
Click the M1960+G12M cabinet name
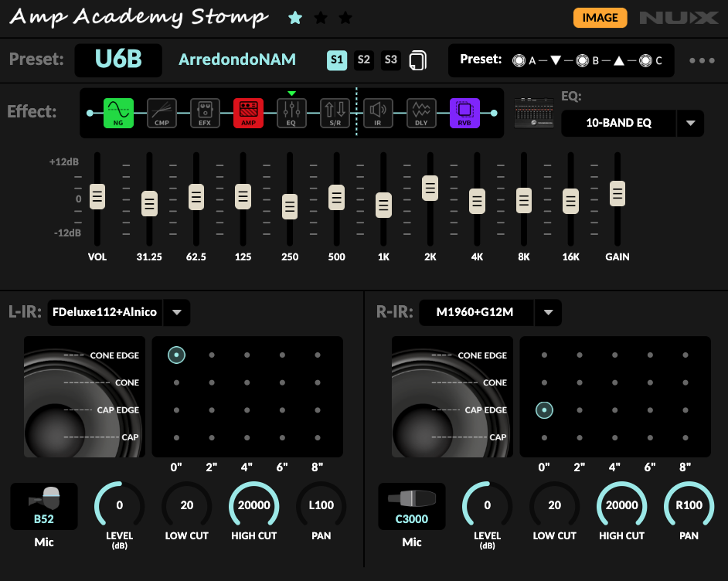(475, 312)
